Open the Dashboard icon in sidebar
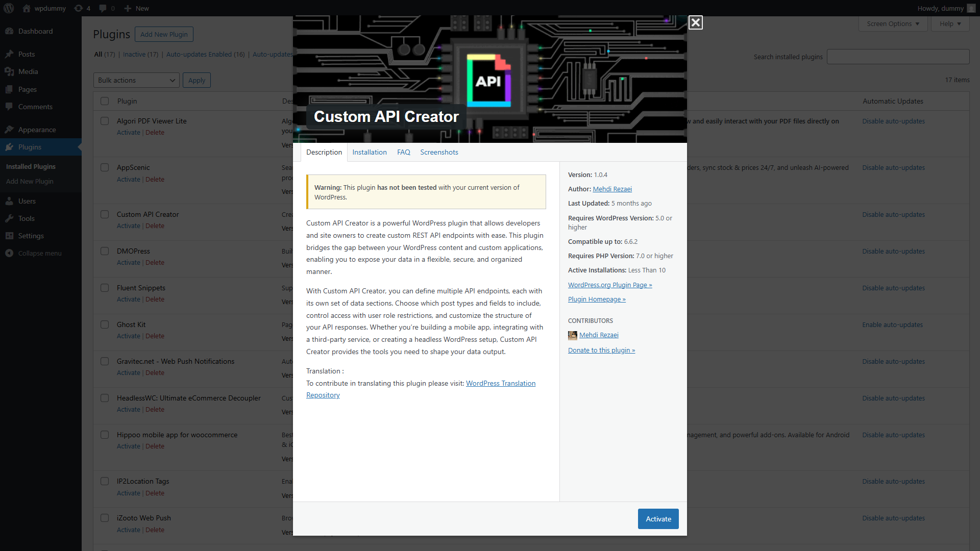This screenshot has height=551, width=980. 9,31
